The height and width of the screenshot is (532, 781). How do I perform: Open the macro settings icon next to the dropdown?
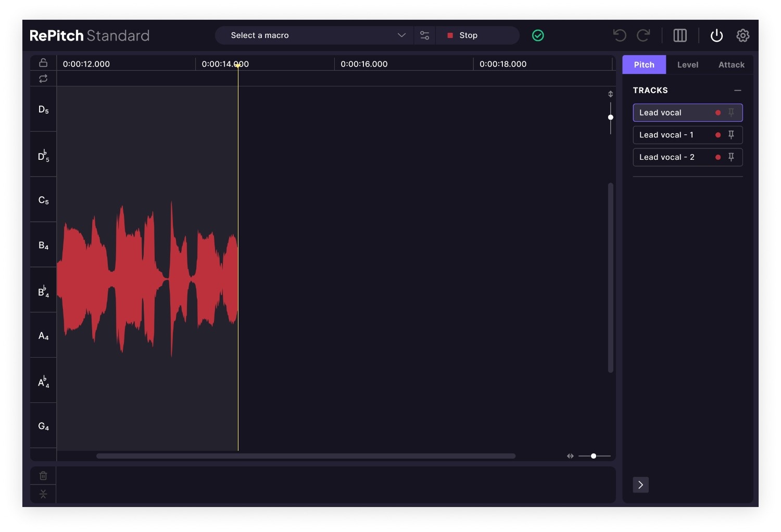(x=424, y=35)
